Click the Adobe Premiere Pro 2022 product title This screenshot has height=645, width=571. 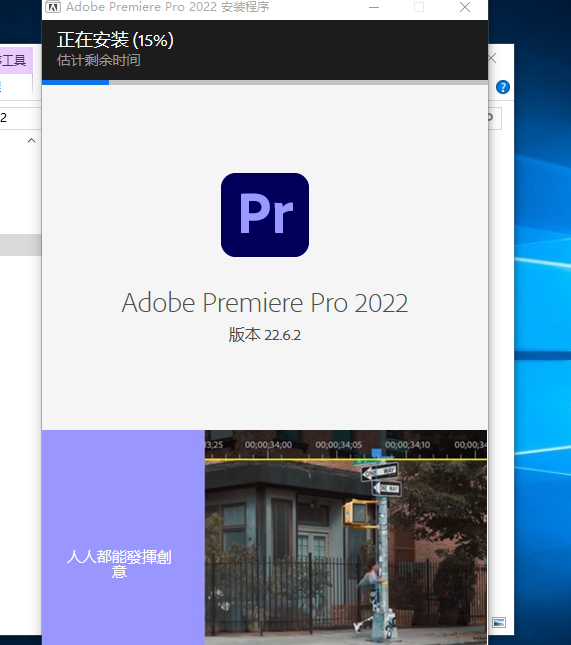(265, 303)
